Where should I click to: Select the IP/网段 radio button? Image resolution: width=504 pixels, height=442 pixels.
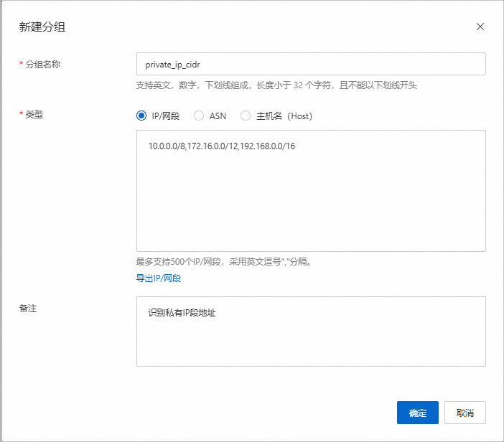coord(141,116)
